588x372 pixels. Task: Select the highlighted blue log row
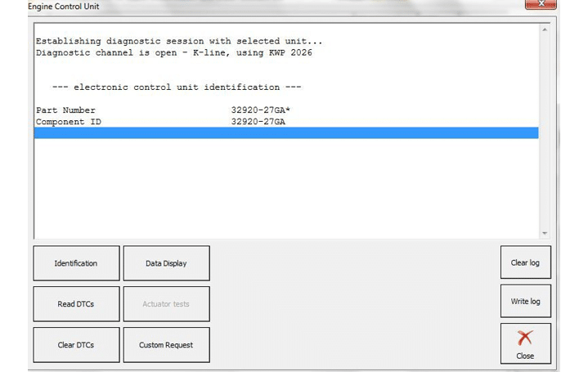tap(286, 133)
